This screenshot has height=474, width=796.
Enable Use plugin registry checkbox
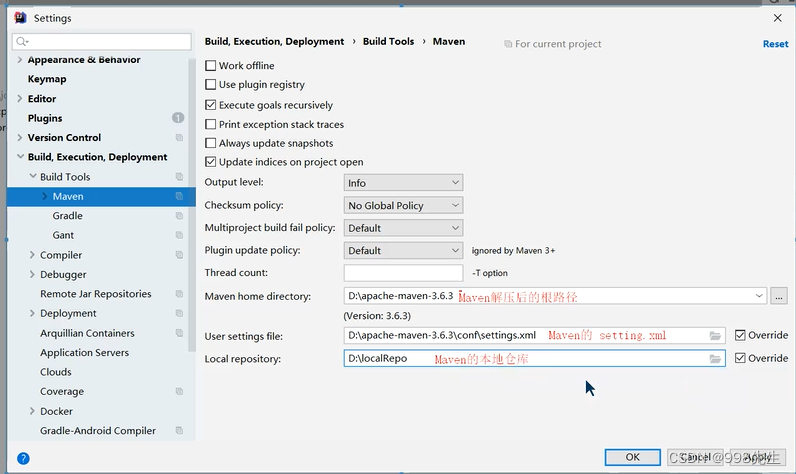(210, 84)
